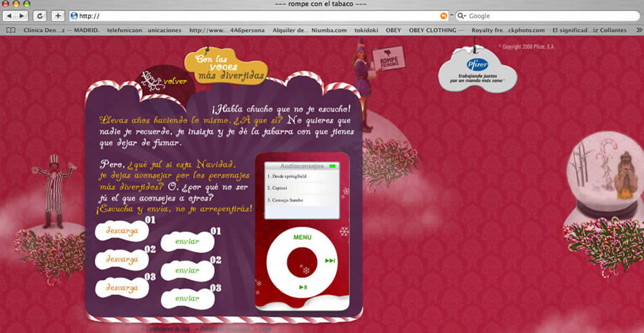Open the telefonicaon...unicaciones bookmark
The height and width of the screenshot is (333, 644).
click(144, 30)
